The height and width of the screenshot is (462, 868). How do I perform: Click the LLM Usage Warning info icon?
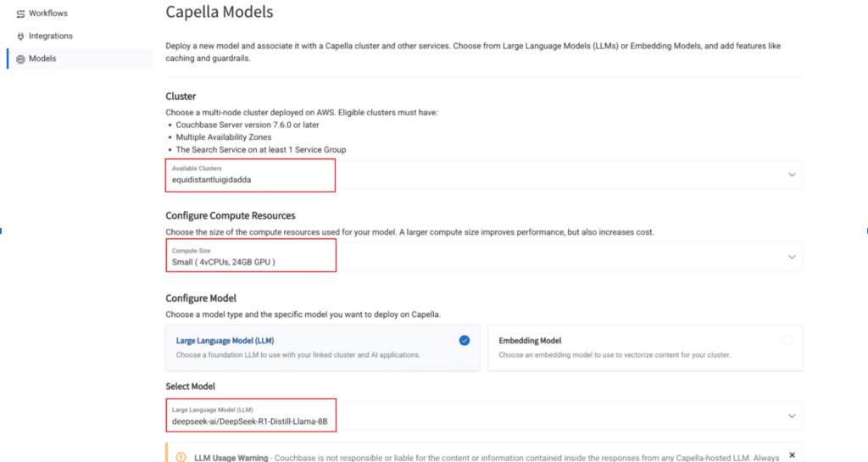tap(181, 458)
